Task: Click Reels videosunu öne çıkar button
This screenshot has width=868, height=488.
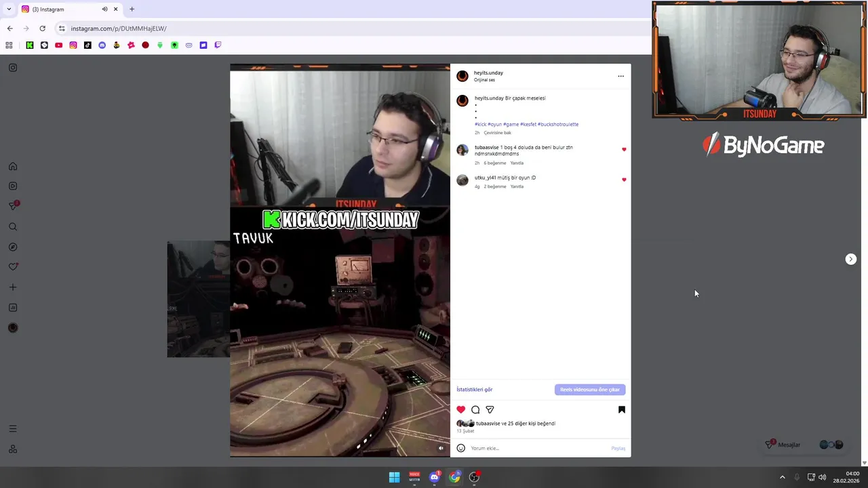Action: point(590,390)
